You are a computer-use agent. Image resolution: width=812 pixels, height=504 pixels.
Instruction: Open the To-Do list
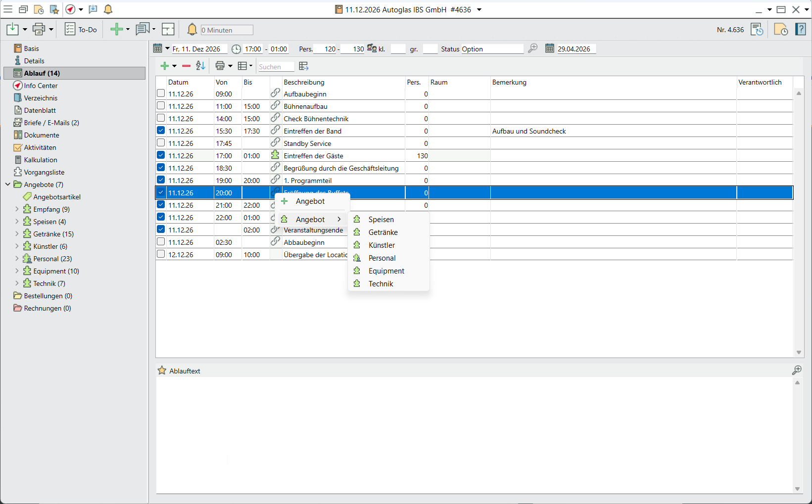tap(81, 30)
